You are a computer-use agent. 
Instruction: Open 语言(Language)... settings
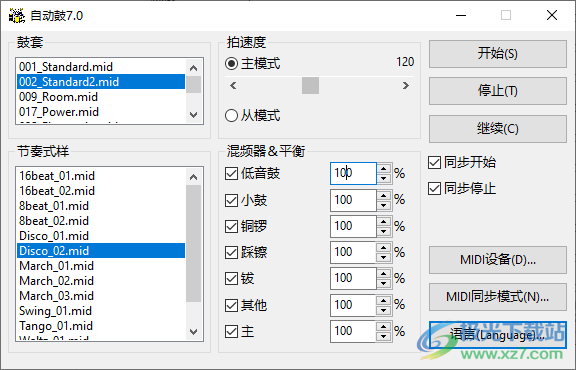click(x=498, y=335)
